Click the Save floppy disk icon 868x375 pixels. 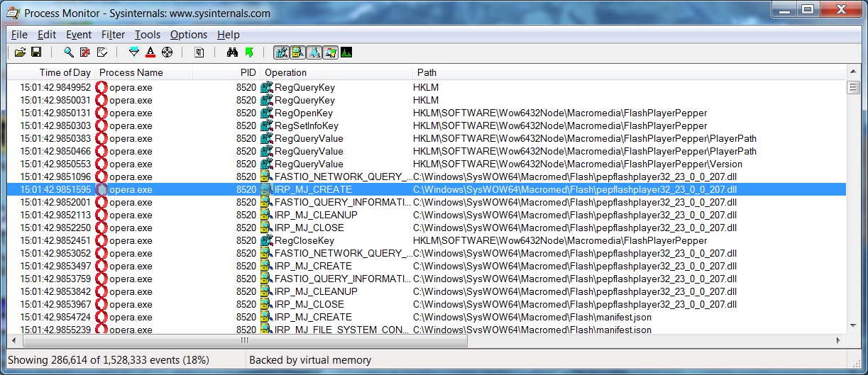36,52
